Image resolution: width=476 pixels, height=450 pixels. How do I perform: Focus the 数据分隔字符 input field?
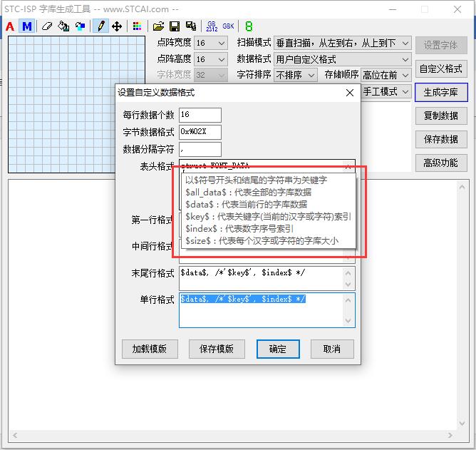(x=200, y=150)
